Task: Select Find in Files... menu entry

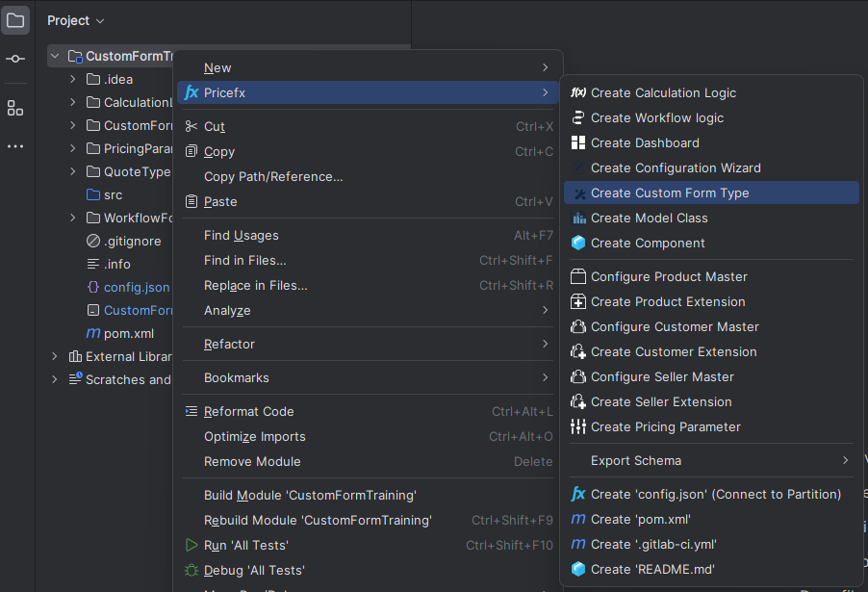Action: (368, 260)
